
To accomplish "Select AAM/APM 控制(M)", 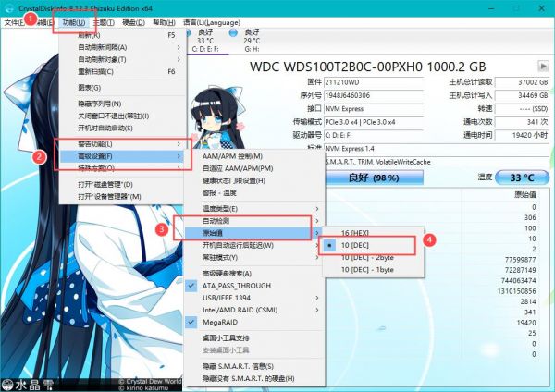I will click(x=254, y=156).
